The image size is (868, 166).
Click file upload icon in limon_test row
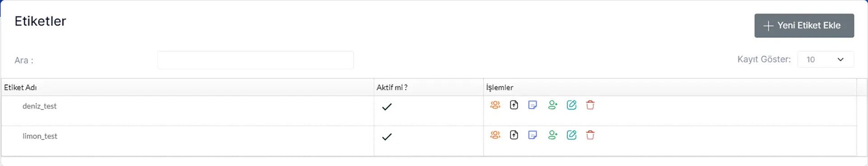click(x=514, y=135)
